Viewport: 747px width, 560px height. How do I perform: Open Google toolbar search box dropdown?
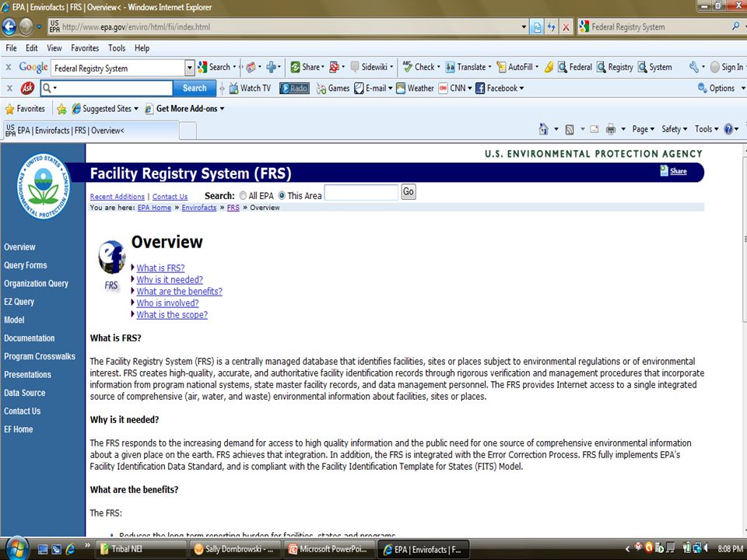pyautogui.click(x=190, y=68)
